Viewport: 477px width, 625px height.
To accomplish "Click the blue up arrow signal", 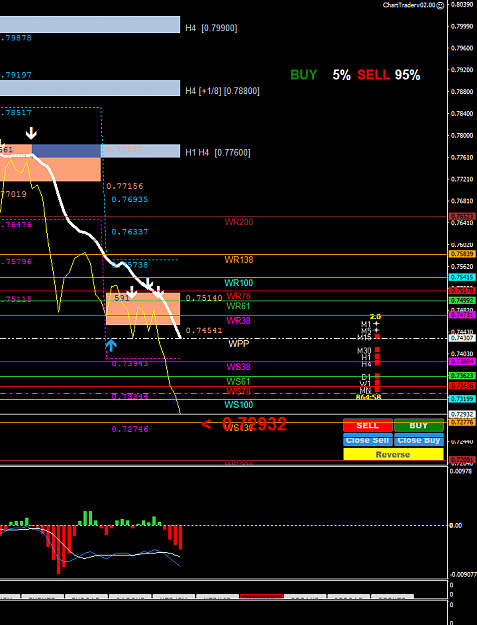I will (x=111, y=345).
